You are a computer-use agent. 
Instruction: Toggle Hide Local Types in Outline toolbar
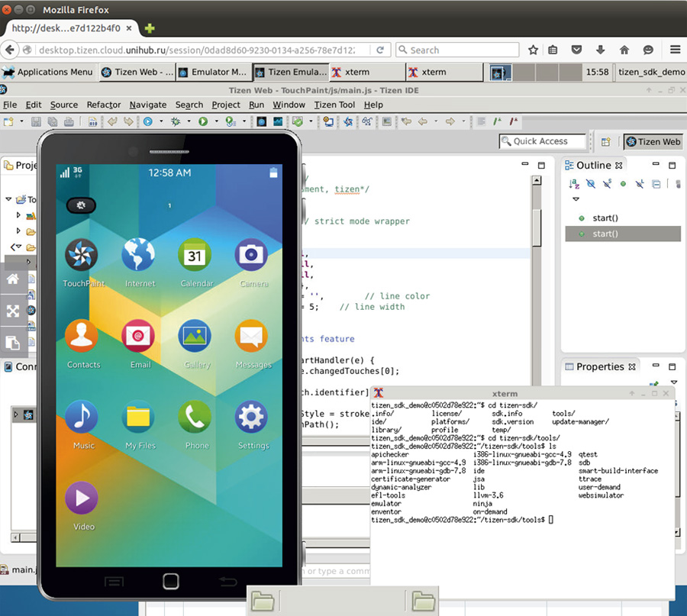[640, 183]
